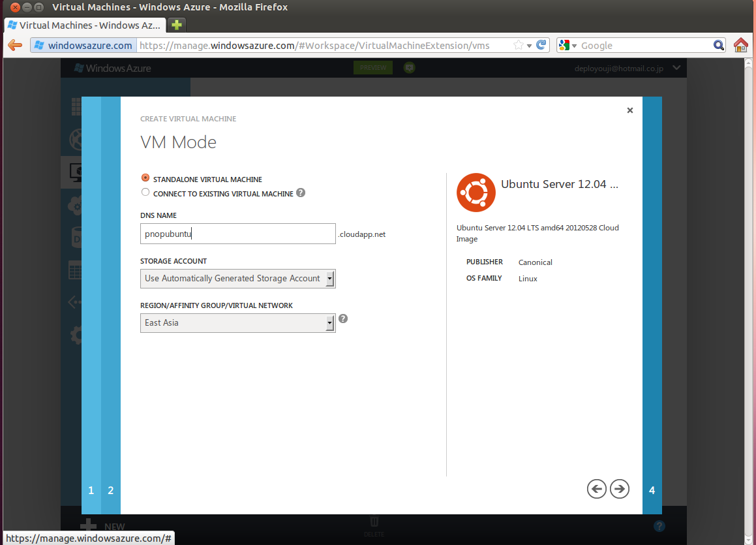Click the DNS Name input field

237,234
